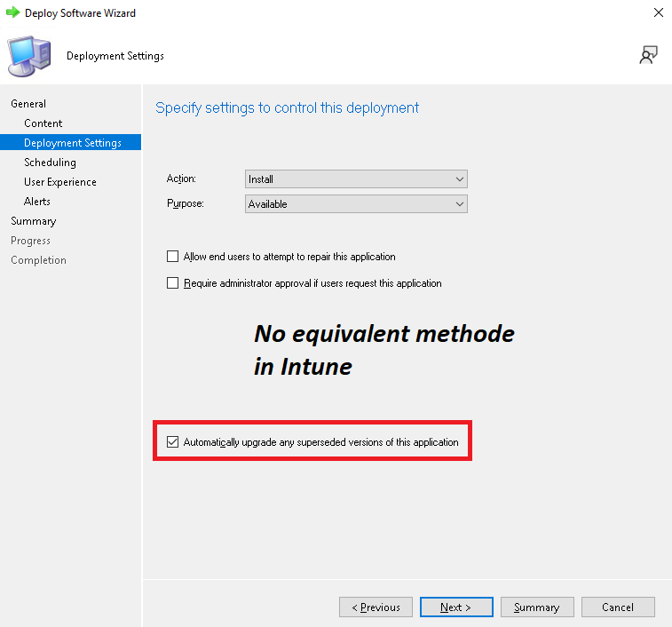Viewport: 672px width, 627px height.
Task: Click the green arrow wizard title icon
Action: click(x=12, y=13)
